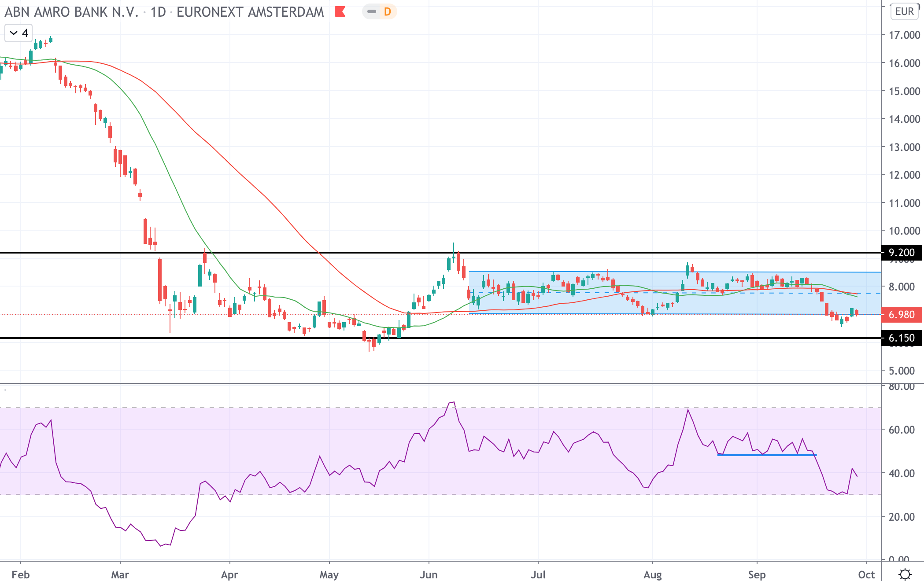Click the Oct label on time axis
Screen dimensions: 924x581
[866, 574]
